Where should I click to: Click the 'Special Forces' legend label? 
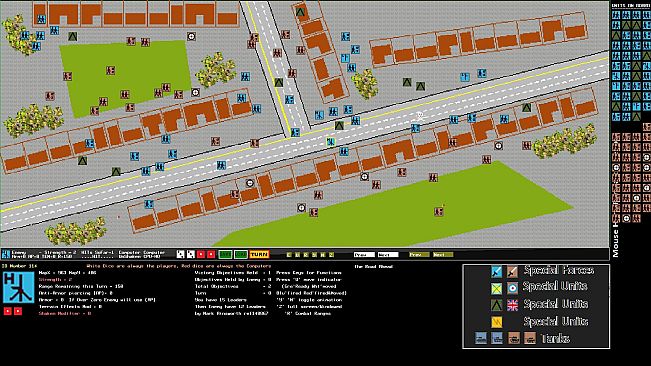(x=558, y=271)
